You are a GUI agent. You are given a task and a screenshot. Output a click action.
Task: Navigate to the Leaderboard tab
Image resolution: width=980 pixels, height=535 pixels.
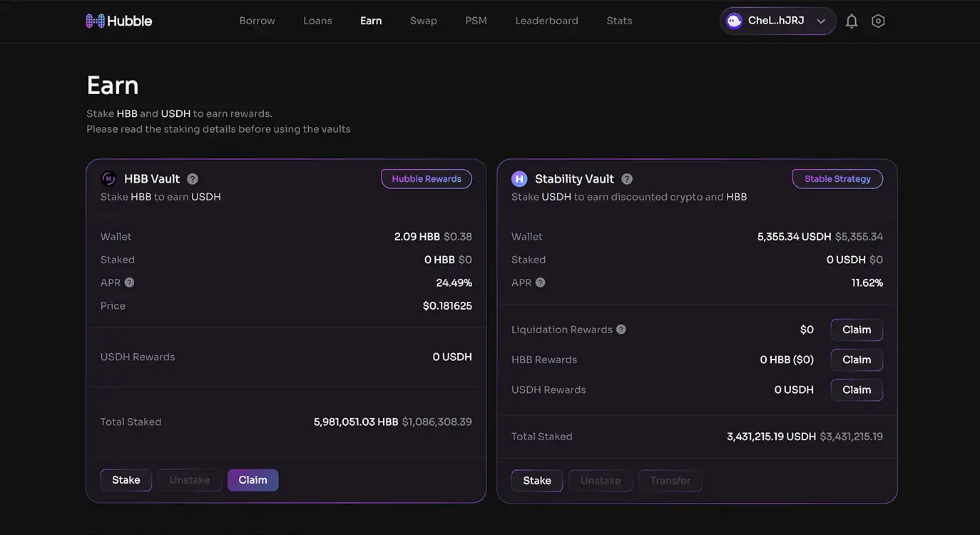546,21
